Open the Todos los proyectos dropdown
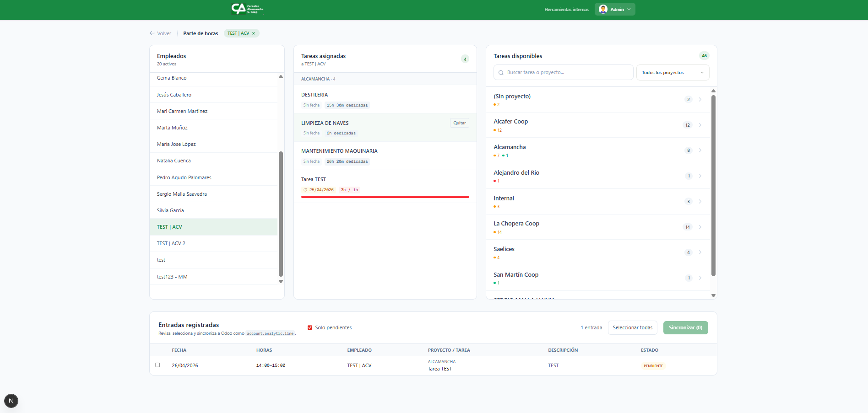The height and width of the screenshot is (413, 868). click(x=672, y=73)
